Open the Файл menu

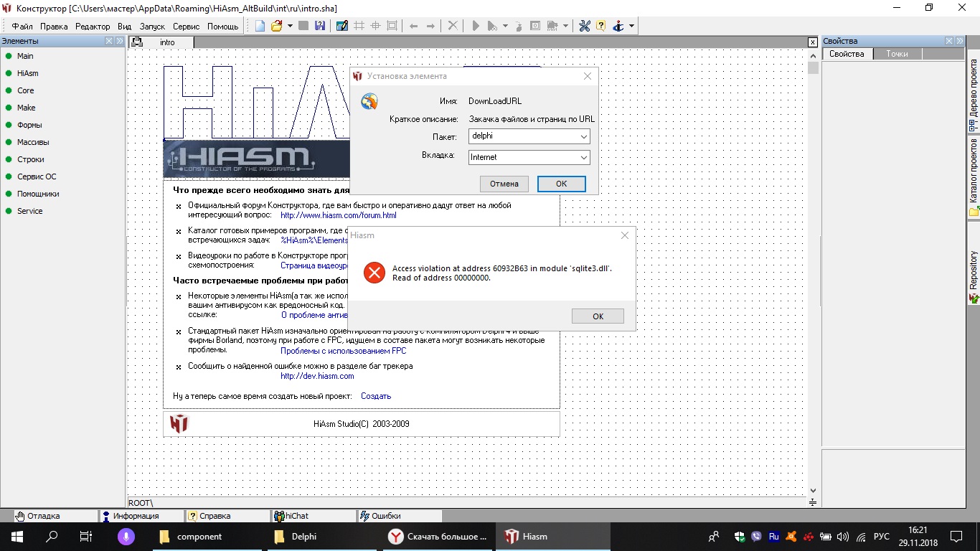pos(22,27)
